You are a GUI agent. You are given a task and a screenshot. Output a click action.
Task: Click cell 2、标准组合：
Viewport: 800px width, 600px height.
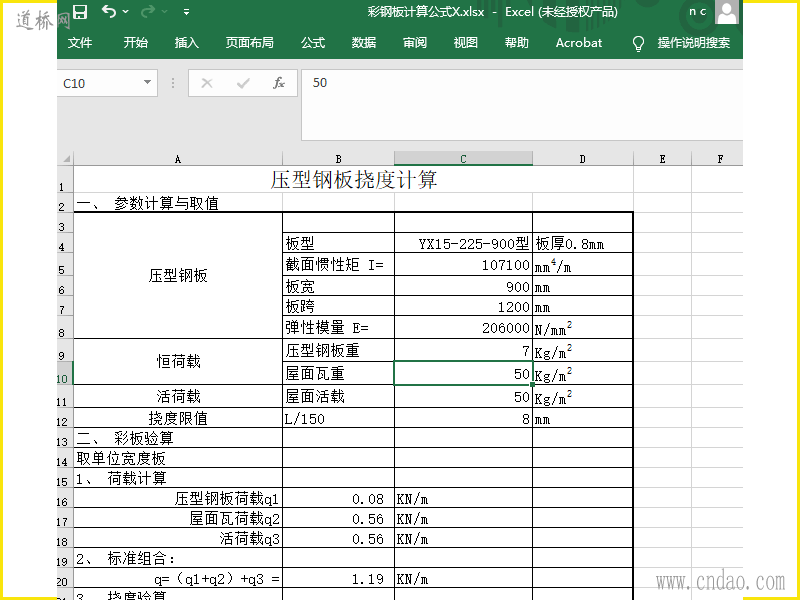pos(178,558)
